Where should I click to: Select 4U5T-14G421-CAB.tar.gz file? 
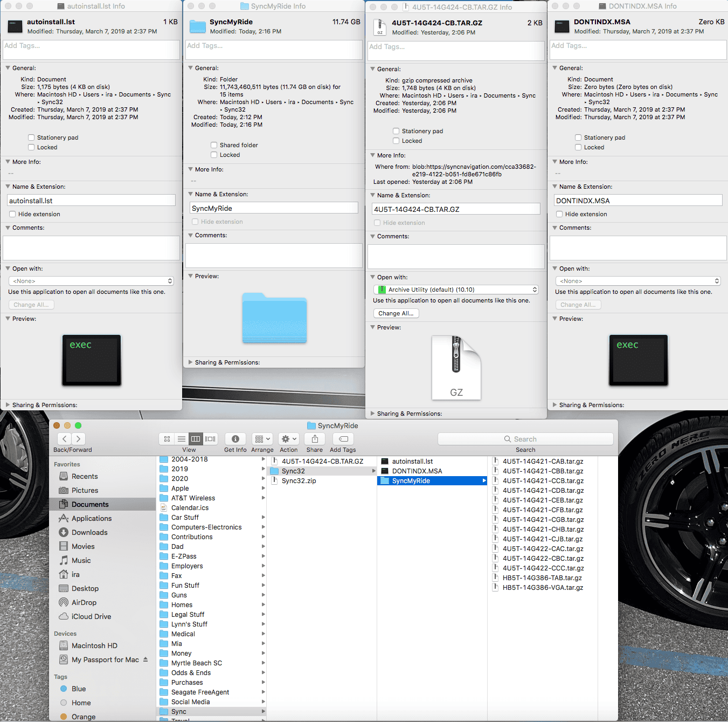point(543,461)
